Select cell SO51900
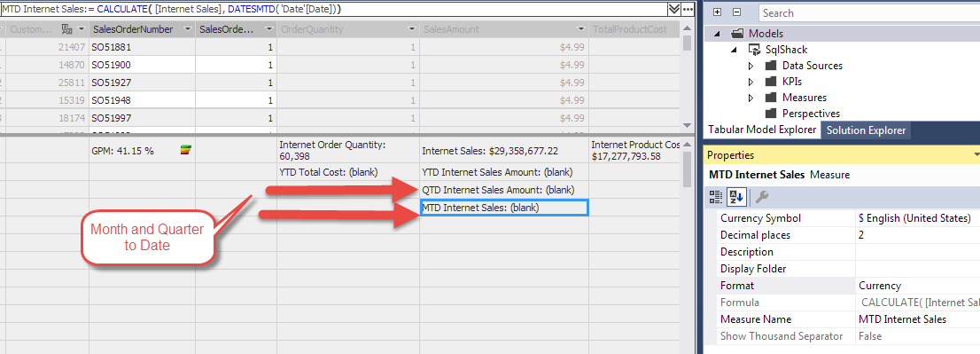 point(143,65)
